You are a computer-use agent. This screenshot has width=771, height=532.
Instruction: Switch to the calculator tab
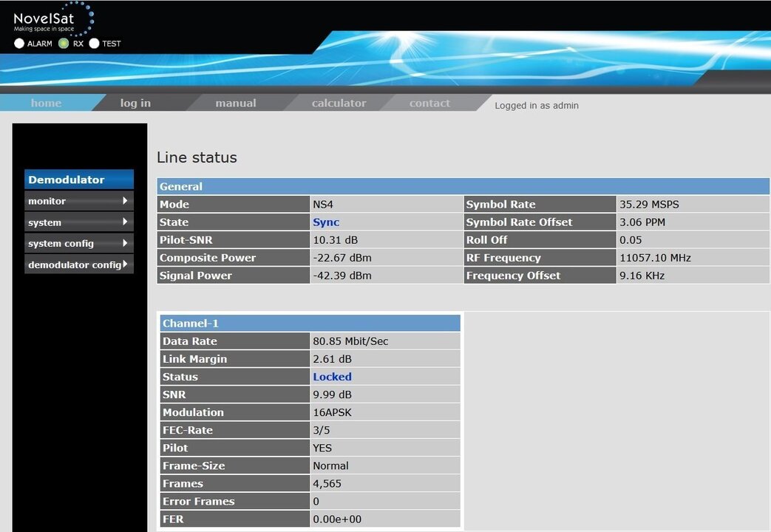pyautogui.click(x=339, y=103)
